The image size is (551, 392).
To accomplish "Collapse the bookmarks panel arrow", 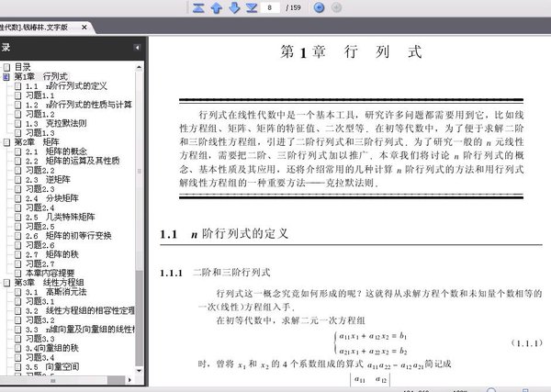I will click(x=137, y=48).
